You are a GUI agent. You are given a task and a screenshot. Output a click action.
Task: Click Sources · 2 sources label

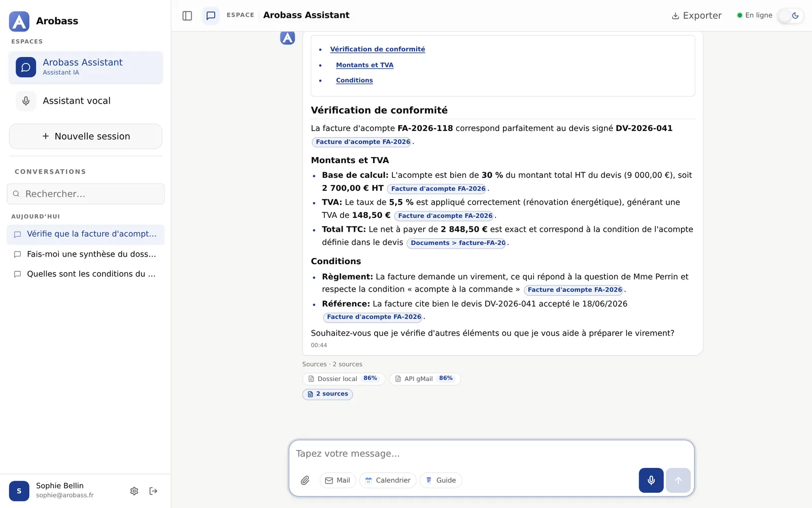tap(332, 364)
